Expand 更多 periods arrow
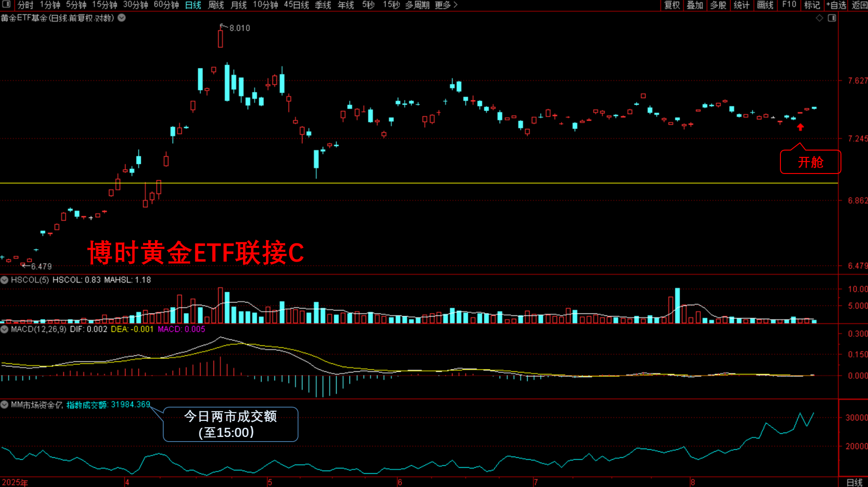The height and width of the screenshot is (487, 868). (x=446, y=5)
